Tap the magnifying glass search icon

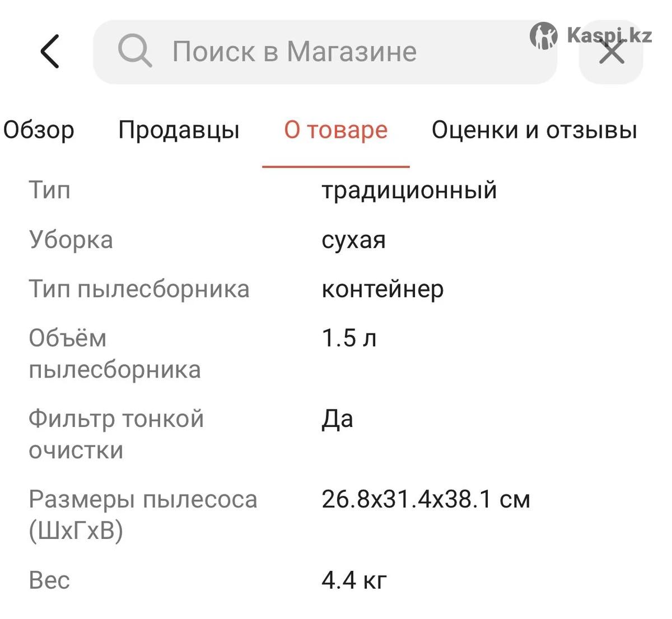[x=134, y=51]
